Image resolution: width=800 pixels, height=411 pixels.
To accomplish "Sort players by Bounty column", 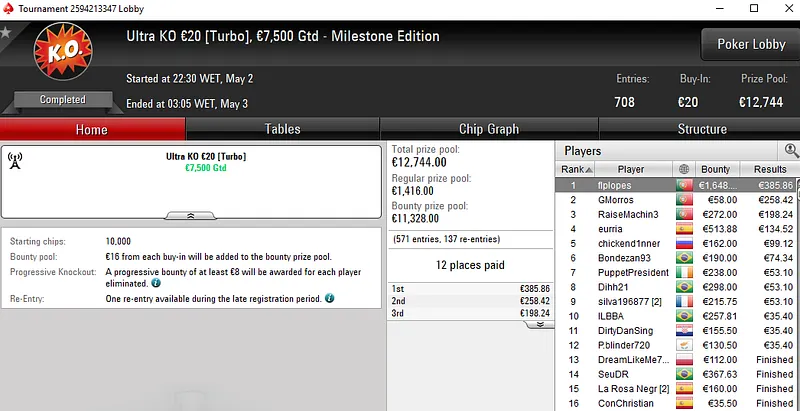I will (715, 169).
